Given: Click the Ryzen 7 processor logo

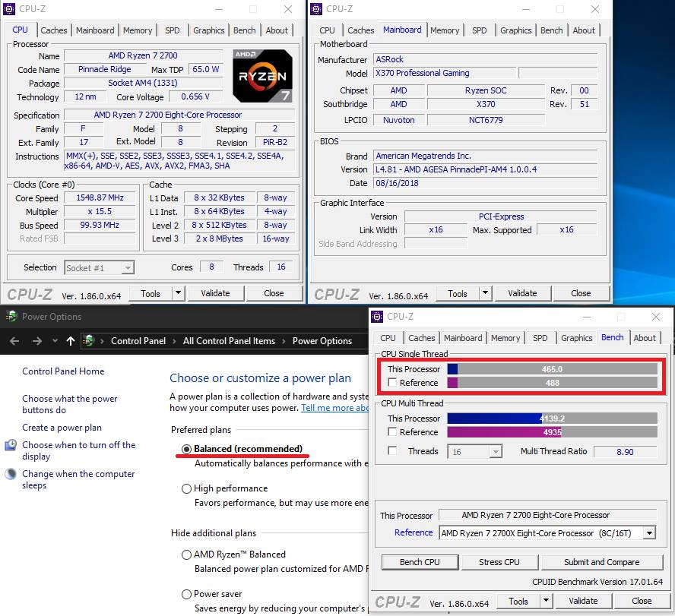Looking at the screenshot, I should (262, 76).
